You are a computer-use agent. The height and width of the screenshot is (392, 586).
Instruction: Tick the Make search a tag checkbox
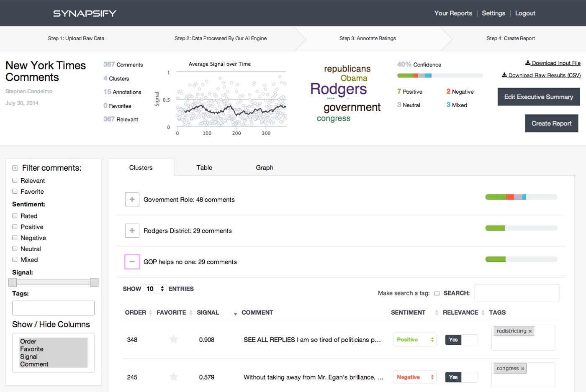[x=437, y=293]
